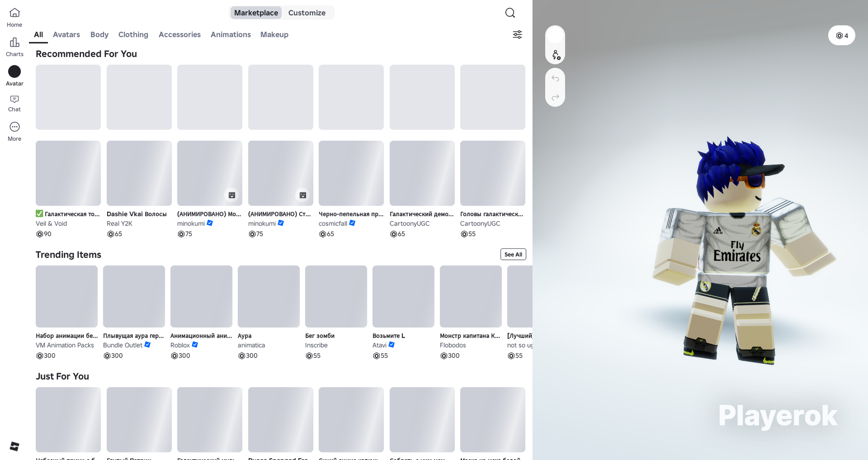
Task: Click the Возьмите L item title
Action: click(389, 336)
